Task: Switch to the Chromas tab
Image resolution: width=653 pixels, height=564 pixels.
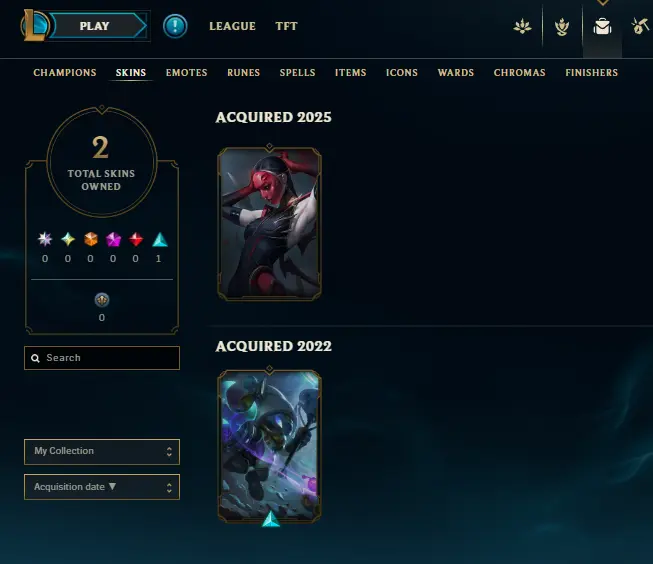Action: [x=519, y=72]
